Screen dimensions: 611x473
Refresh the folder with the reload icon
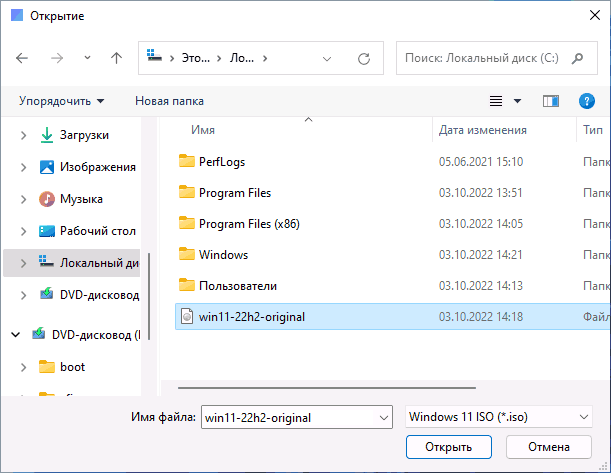364,59
